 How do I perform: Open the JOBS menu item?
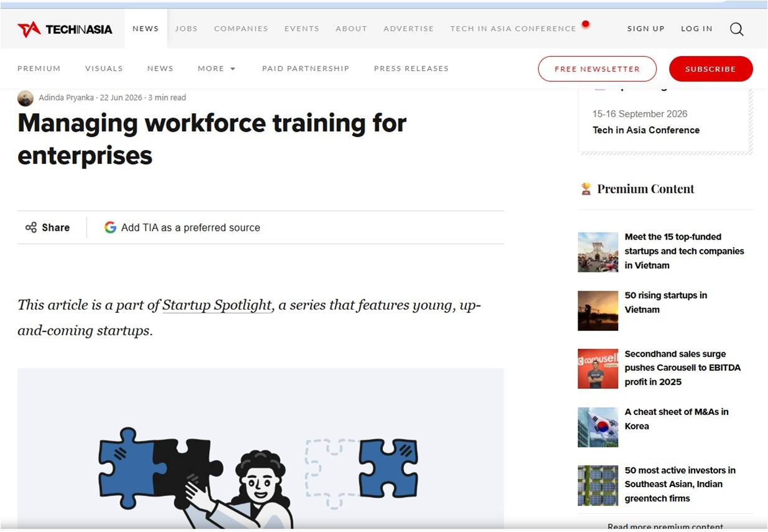point(186,29)
